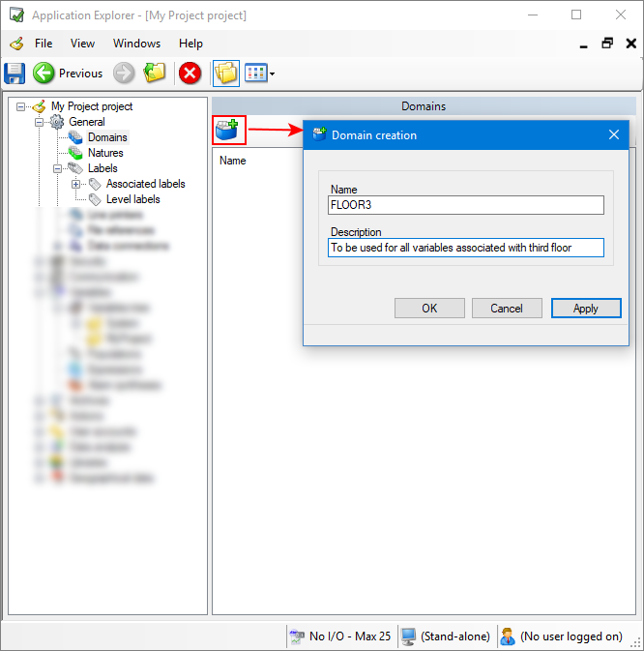Open the File menu
This screenshot has height=651, width=644.
point(44,44)
